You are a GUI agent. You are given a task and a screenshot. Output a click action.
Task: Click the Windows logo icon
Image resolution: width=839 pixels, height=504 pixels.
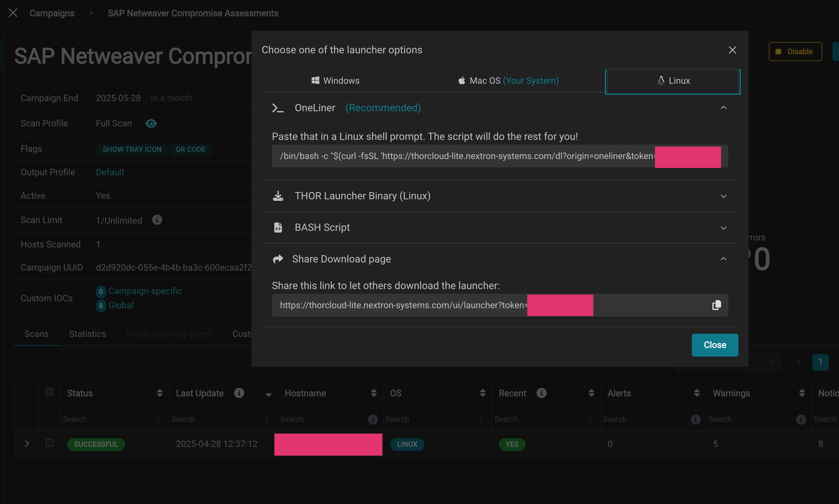click(315, 81)
